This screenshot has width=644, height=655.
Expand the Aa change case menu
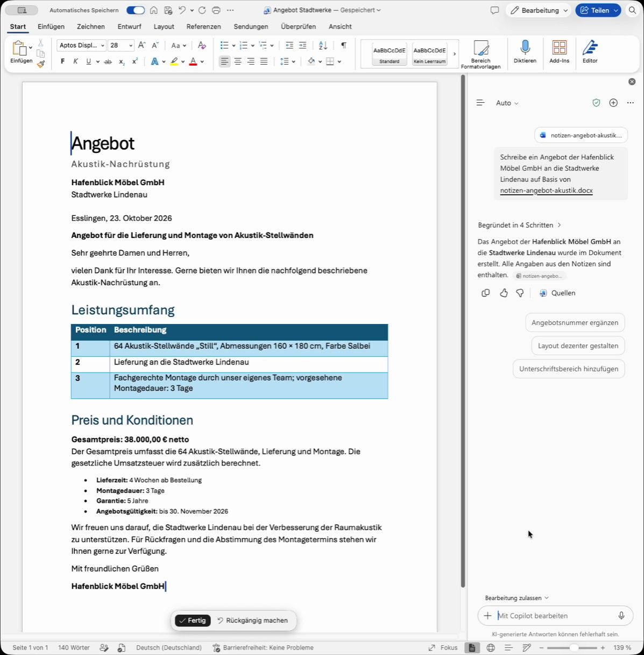point(179,45)
